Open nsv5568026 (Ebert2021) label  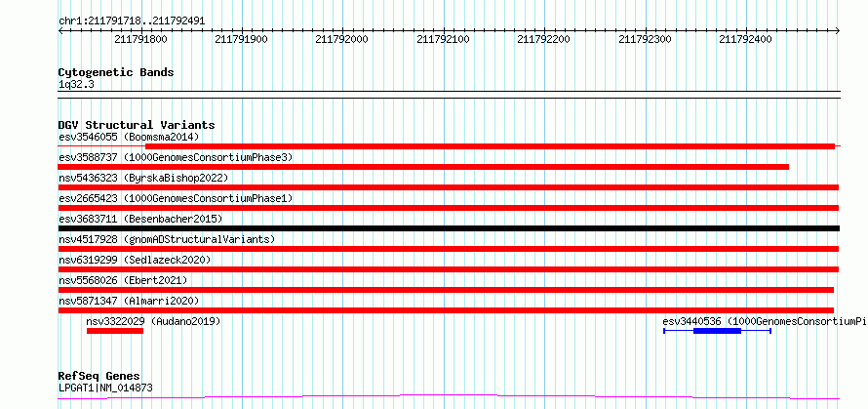tap(123, 280)
